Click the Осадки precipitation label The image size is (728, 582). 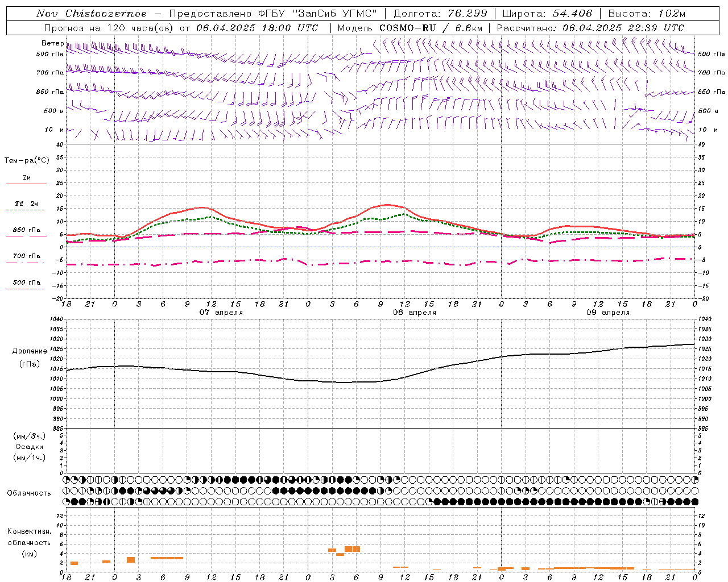coord(30,447)
